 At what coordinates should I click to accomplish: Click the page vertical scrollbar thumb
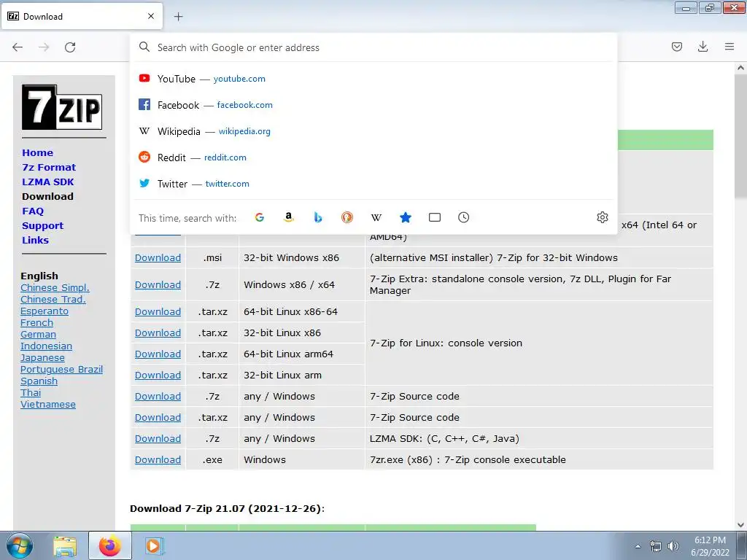(x=741, y=136)
